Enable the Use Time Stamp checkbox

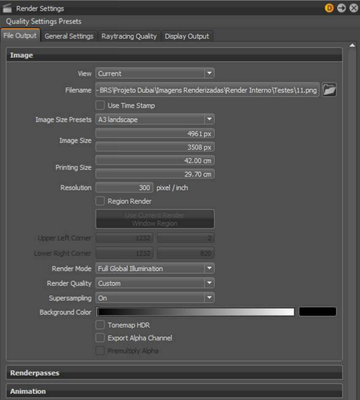tap(100, 106)
